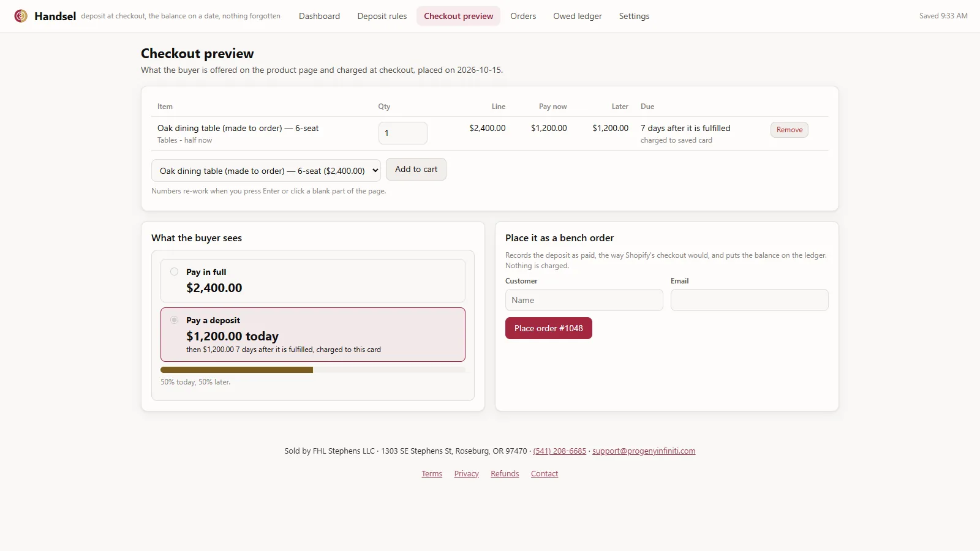Call the phone number (541) 208-6685
The height and width of the screenshot is (551, 980).
[560, 451]
